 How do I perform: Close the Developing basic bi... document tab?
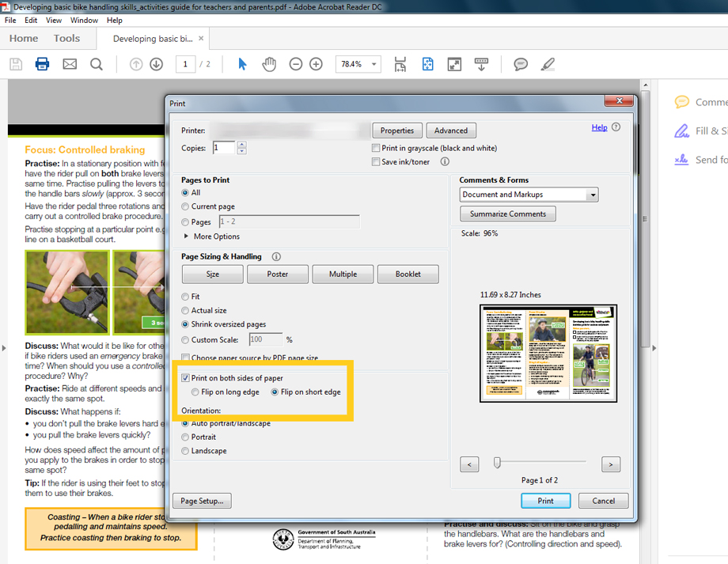201,39
